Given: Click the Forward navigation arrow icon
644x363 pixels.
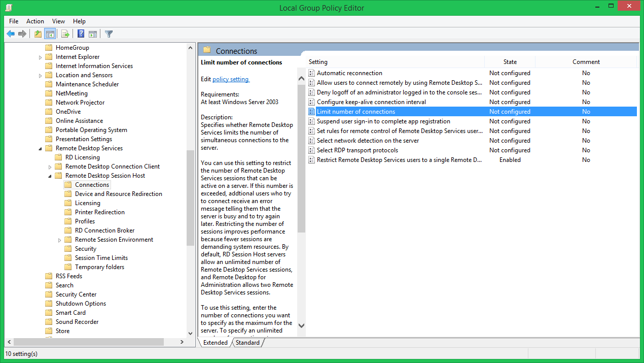Looking at the screenshot, I should coord(23,34).
